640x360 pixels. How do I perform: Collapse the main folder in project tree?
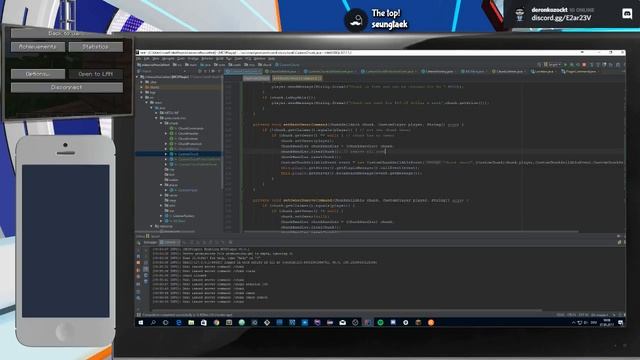pyautogui.click(x=147, y=102)
